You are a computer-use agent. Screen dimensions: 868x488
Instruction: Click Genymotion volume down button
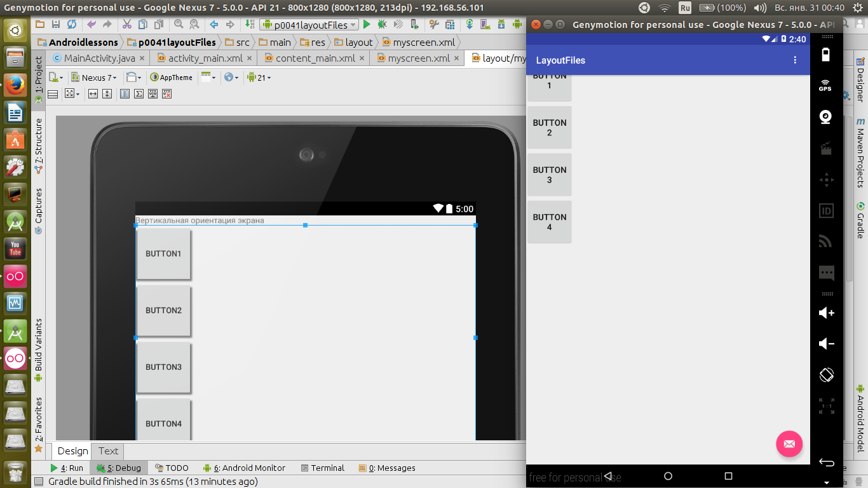tap(826, 344)
